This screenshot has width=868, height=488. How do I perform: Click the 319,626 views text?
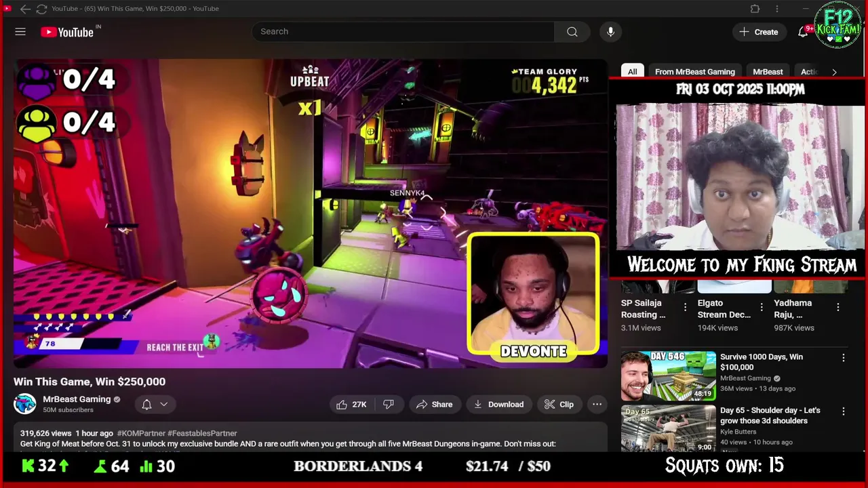[46, 433]
